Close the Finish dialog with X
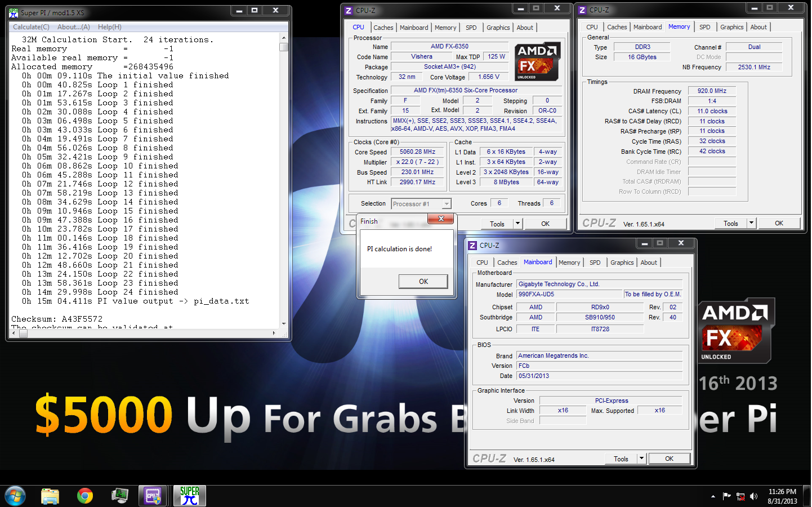The width and height of the screenshot is (812, 507). coord(441,219)
